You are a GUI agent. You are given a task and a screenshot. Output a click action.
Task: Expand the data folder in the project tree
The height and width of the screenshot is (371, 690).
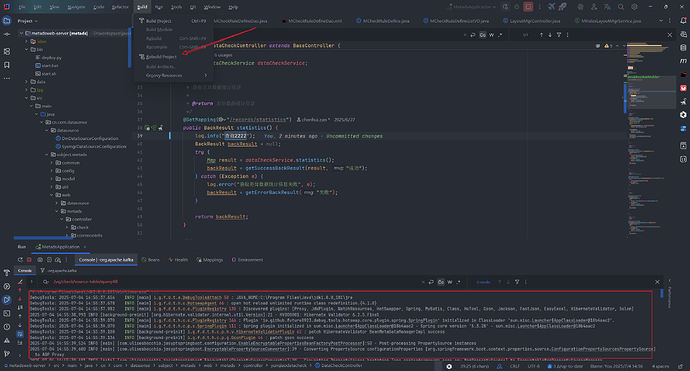[26, 82]
